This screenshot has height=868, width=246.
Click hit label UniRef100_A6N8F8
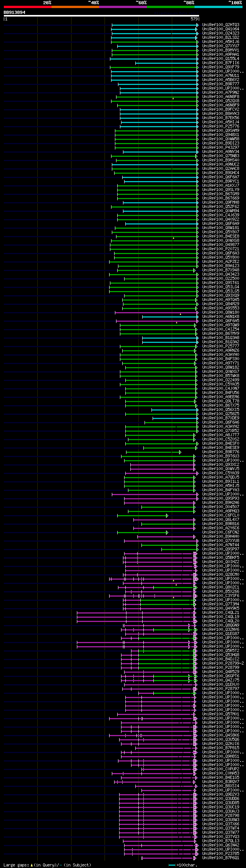click(221, 96)
